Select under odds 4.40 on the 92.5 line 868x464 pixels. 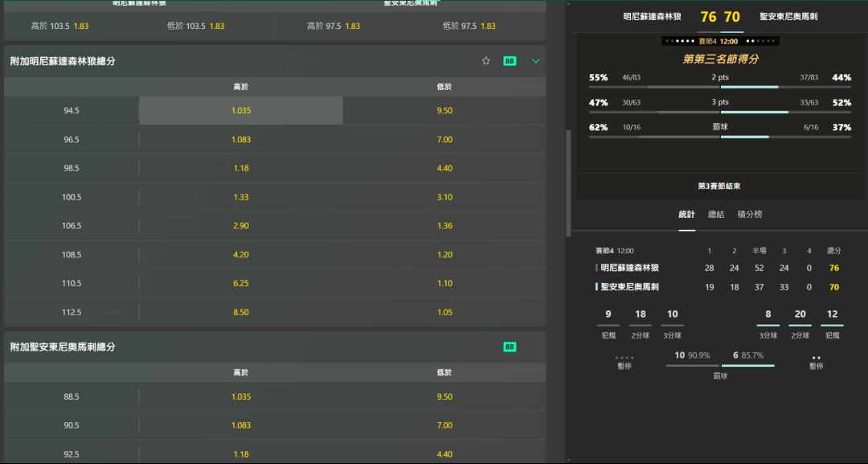(x=444, y=454)
